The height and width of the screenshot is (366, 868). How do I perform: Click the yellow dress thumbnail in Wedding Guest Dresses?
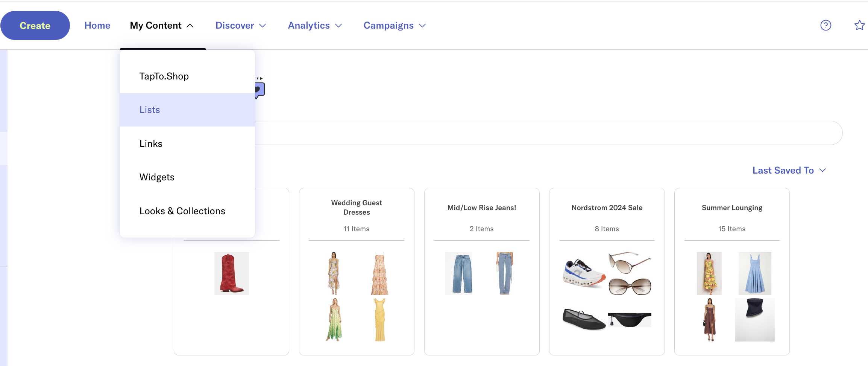click(x=380, y=320)
